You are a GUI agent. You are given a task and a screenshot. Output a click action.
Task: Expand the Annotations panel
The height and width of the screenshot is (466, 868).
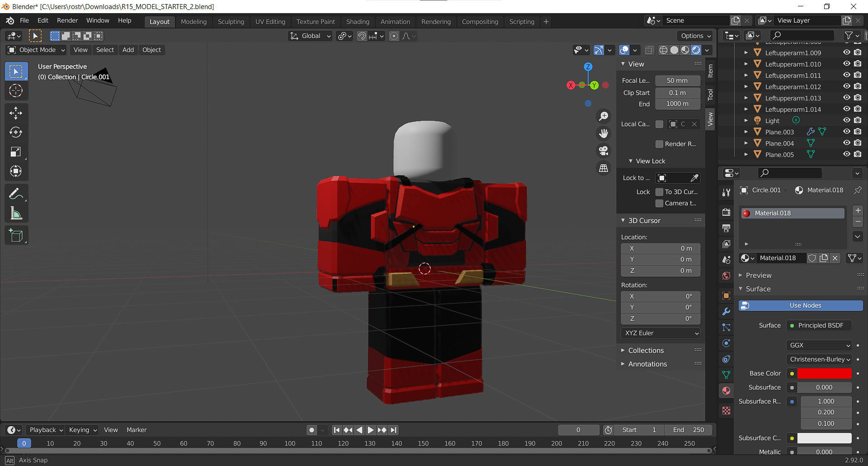point(647,364)
